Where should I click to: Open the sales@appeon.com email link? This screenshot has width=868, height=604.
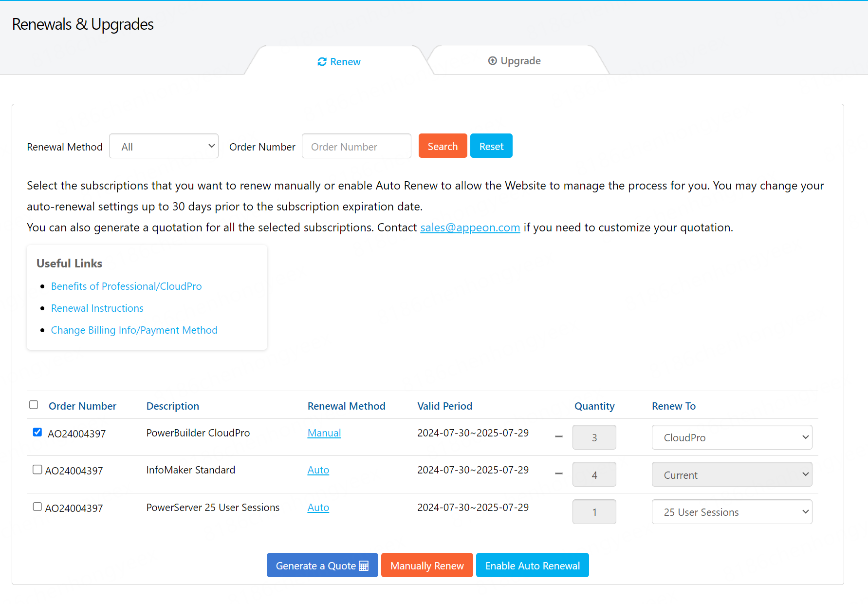pos(470,227)
